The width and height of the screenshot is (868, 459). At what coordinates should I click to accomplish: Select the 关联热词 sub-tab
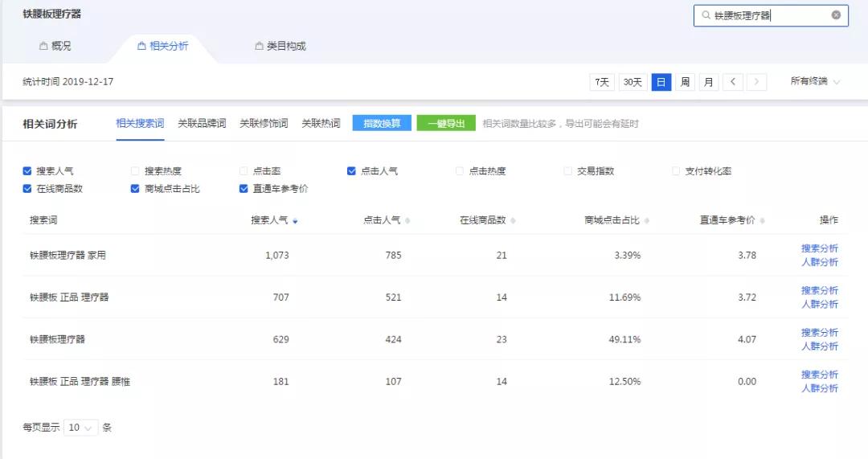point(321,124)
